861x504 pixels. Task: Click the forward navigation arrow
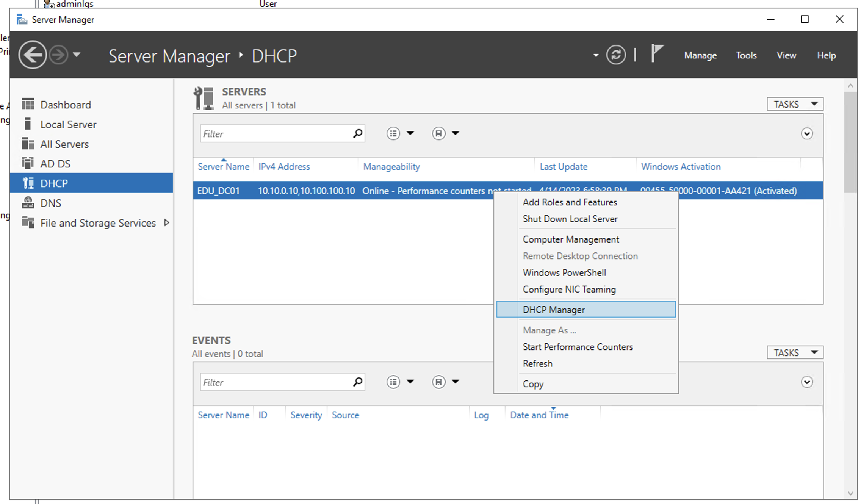[x=59, y=55]
